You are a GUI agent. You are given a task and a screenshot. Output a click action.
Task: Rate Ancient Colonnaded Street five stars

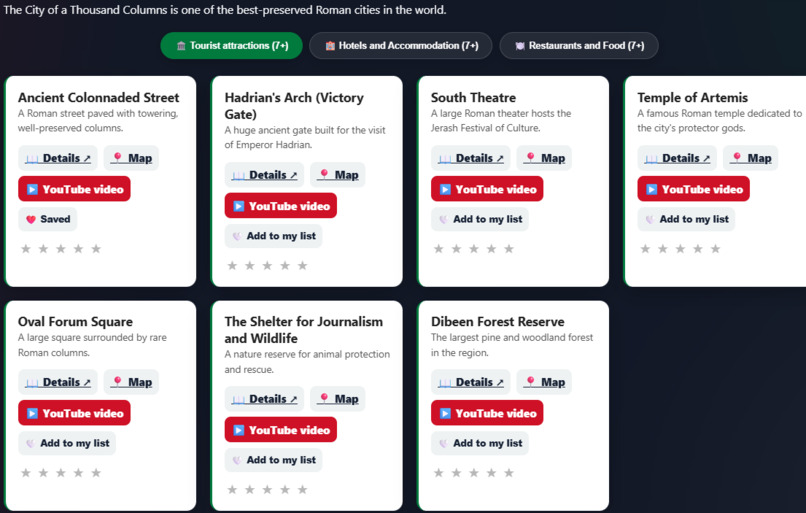point(96,249)
